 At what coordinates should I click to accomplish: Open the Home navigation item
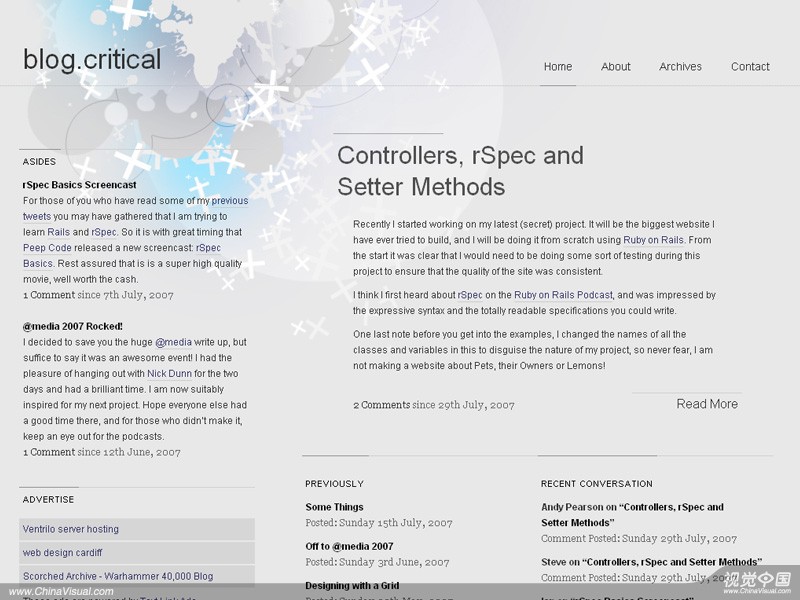click(558, 66)
